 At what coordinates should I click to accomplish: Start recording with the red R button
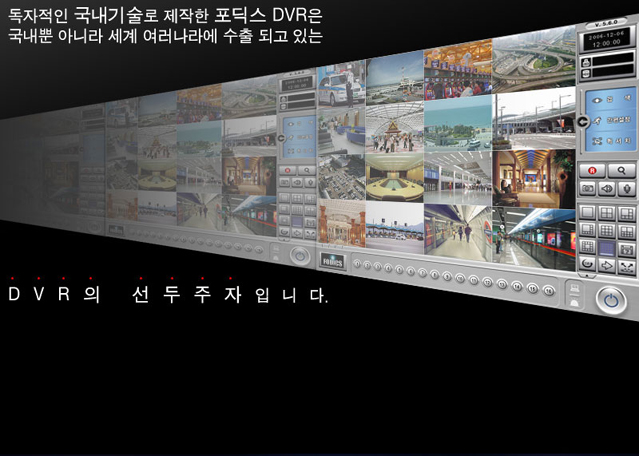pyautogui.click(x=592, y=171)
